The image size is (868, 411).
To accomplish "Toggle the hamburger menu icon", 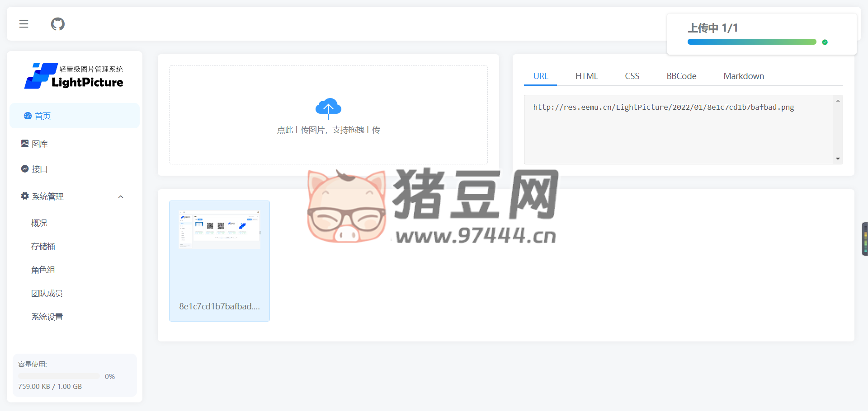I will (x=24, y=24).
